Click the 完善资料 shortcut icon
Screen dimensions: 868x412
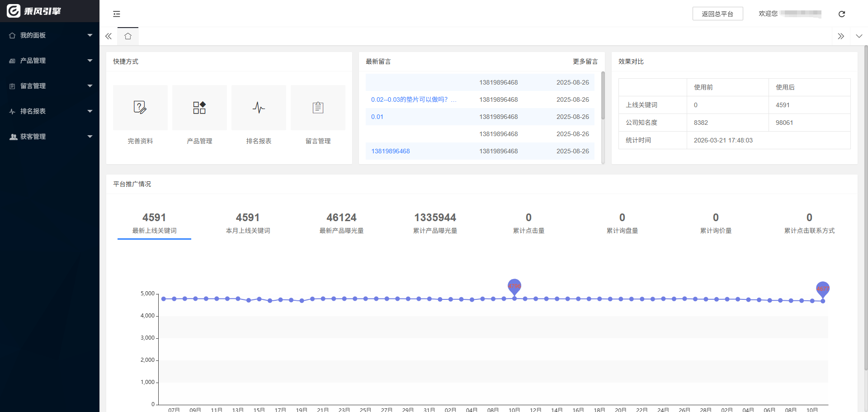(x=140, y=108)
